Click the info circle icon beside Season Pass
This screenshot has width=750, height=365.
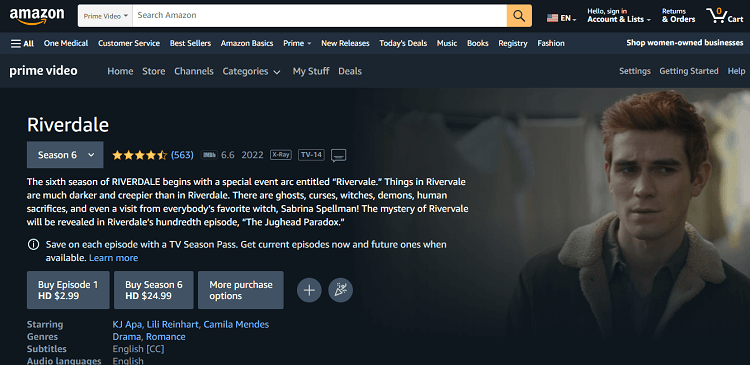pos(33,245)
